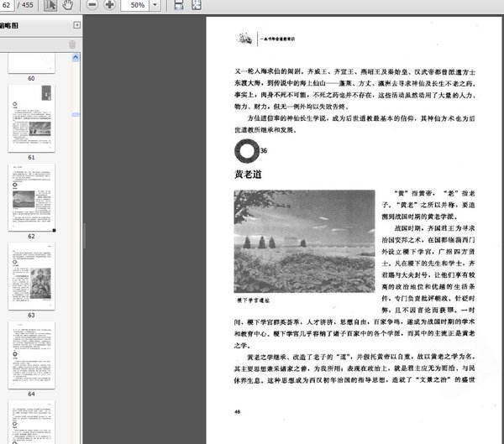This screenshot has height=444, width=504.
Task: Enable scrolling page display mode icon
Action: (x=179, y=5)
